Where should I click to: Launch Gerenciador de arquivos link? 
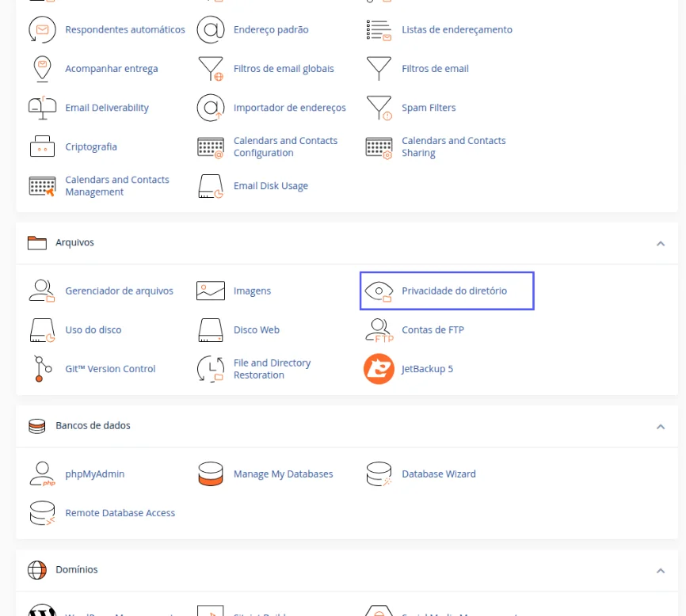[x=119, y=291]
